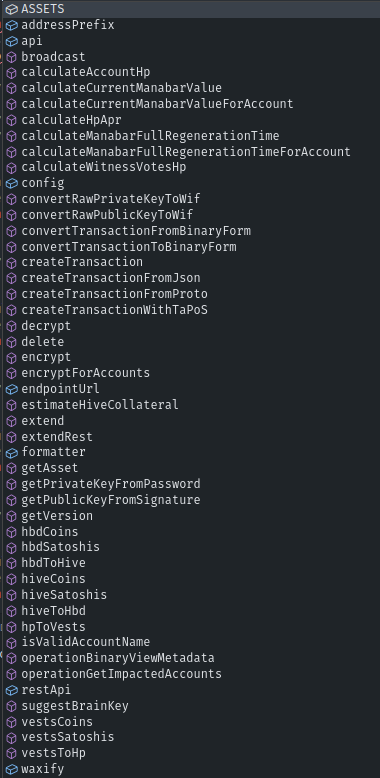Go to calculateAccountHp in the outline
Image resolution: width=380 pixels, height=778 pixels.
click(85, 72)
